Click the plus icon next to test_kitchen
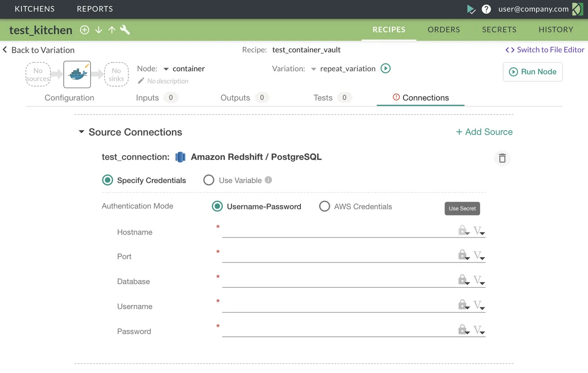 [84, 30]
